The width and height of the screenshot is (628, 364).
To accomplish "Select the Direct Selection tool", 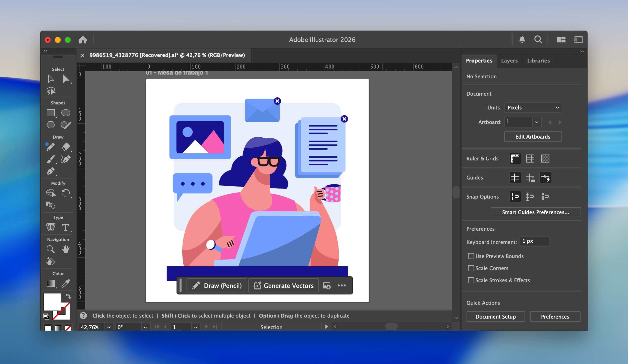I will click(66, 79).
